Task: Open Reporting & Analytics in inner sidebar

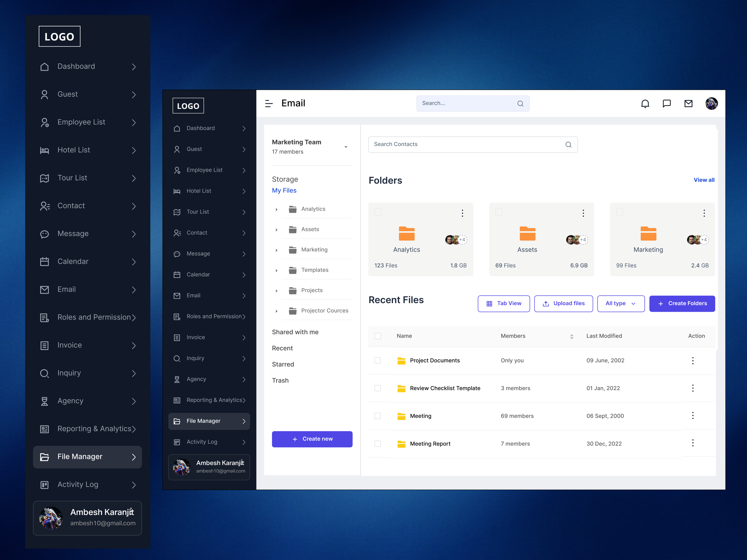Action: point(209,400)
